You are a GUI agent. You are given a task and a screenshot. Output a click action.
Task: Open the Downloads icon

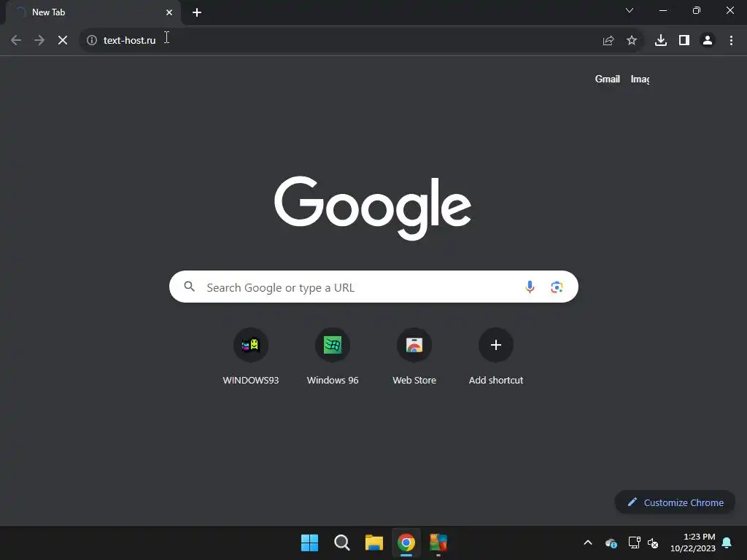661,41
